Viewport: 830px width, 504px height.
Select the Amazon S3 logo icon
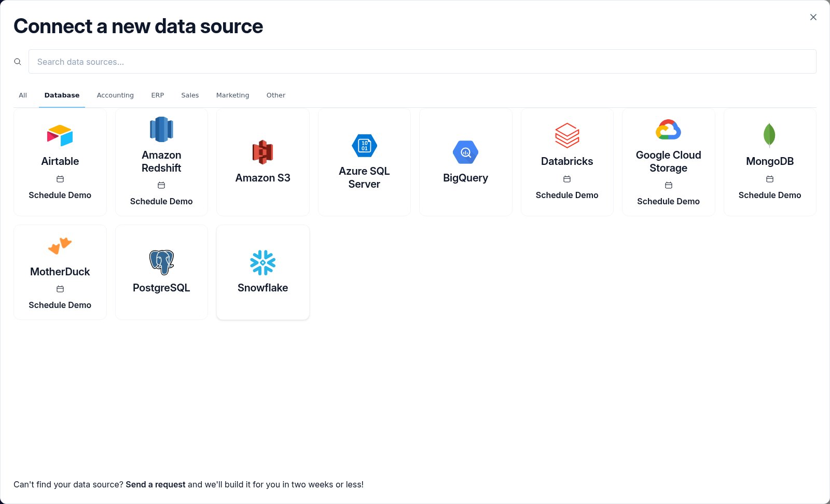(262, 152)
